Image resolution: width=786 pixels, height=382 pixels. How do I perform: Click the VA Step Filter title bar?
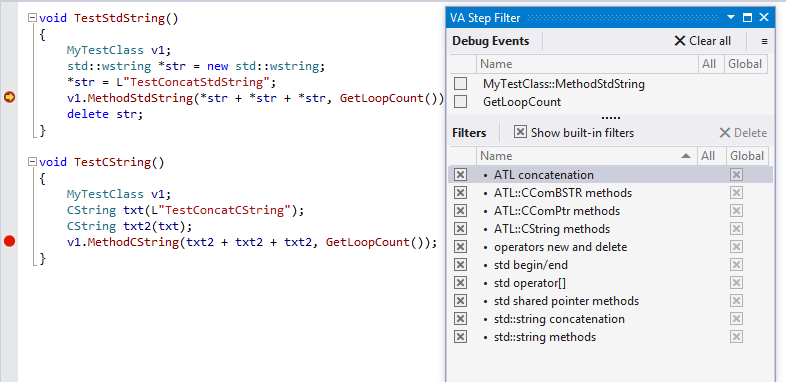[x=610, y=18]
